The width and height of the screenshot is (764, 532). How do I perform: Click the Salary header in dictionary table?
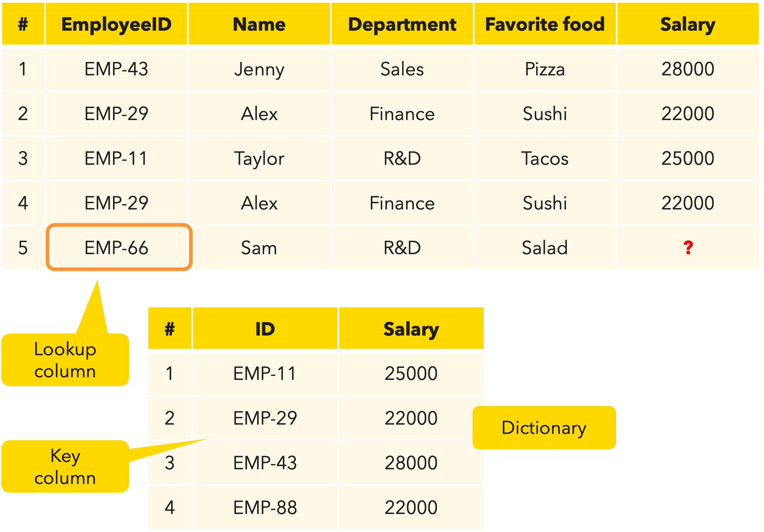(x=411, y=328)
